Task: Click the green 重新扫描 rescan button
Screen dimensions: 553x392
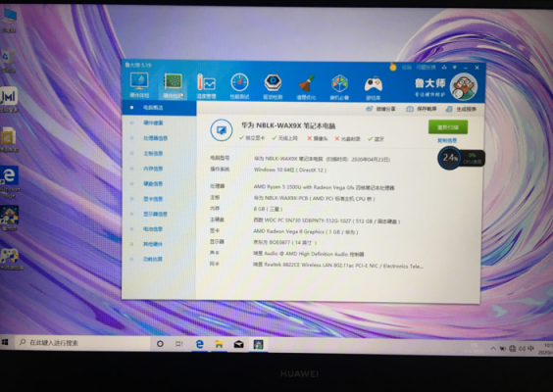Action: pyautogui.click(x=448, y=127)
